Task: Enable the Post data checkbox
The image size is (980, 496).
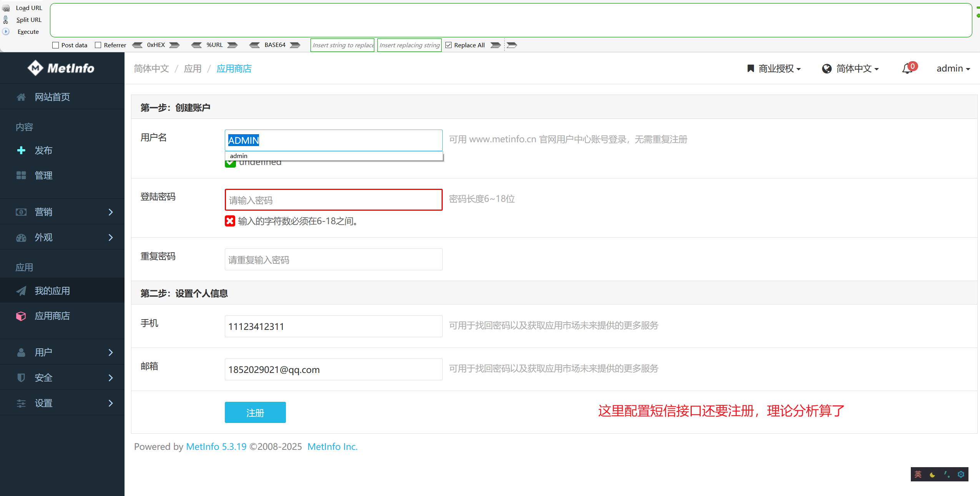Action: click(x=56, y=45)
